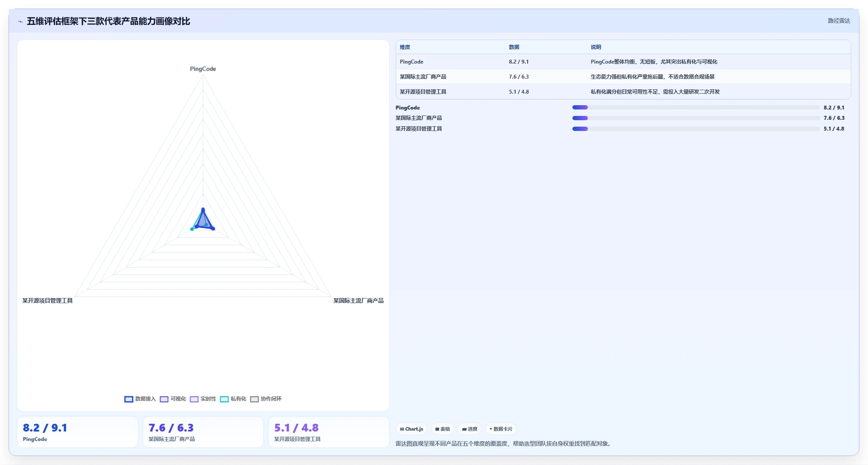Click the small icon before the page title

(x=20, y=21)
